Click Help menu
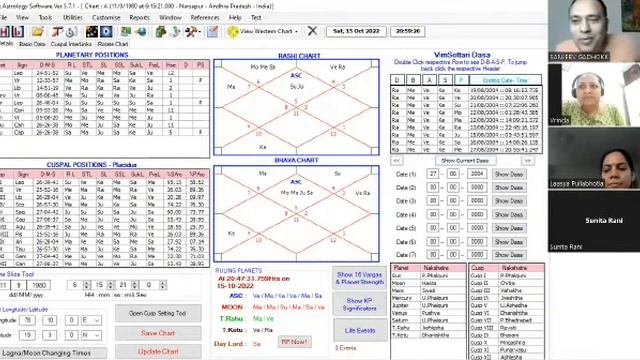This screenshot has width=640, height=360. [235, 18]
